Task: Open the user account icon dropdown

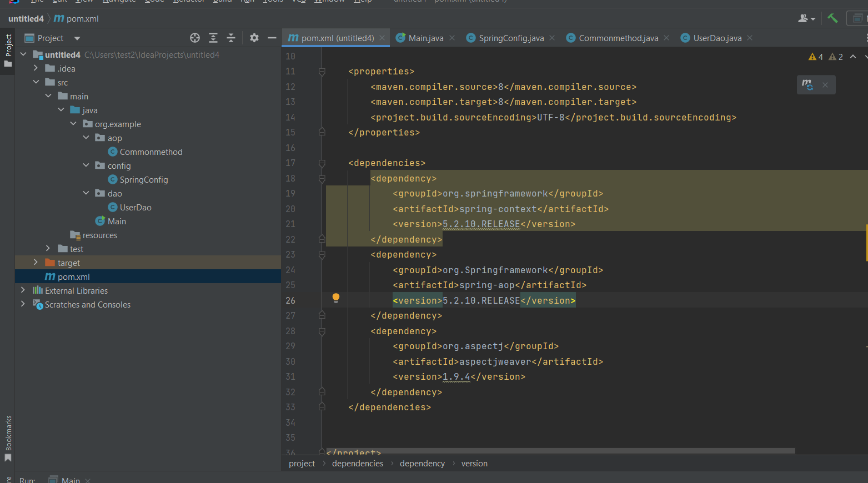Action: pos(806,18)
